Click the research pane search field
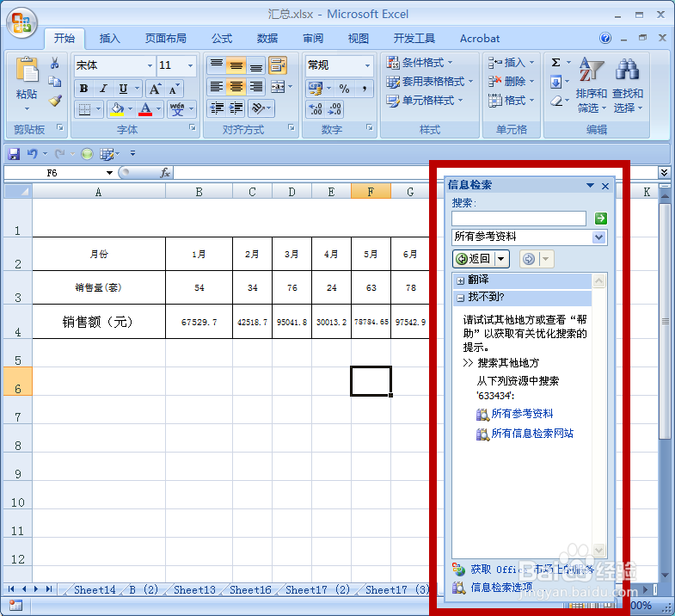The image size is (675, 616). [x=519, y=219]
